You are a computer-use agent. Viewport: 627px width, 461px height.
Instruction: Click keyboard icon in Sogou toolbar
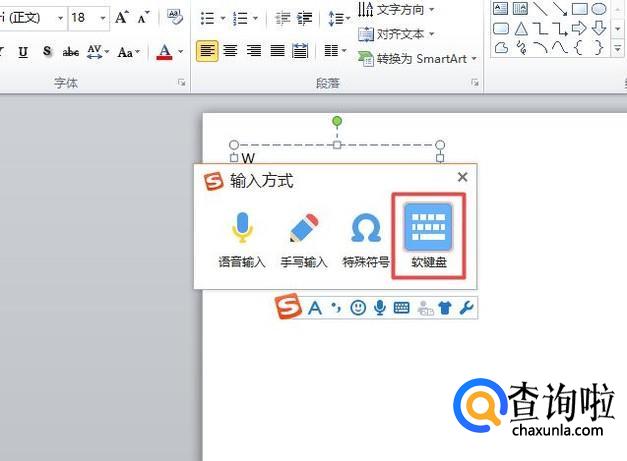click(401, 308)
